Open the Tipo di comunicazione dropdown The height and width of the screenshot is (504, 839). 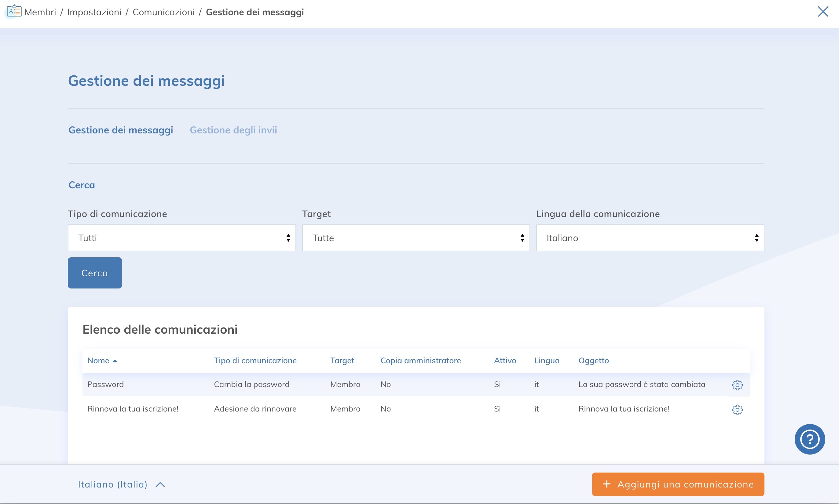coord(181,238)
